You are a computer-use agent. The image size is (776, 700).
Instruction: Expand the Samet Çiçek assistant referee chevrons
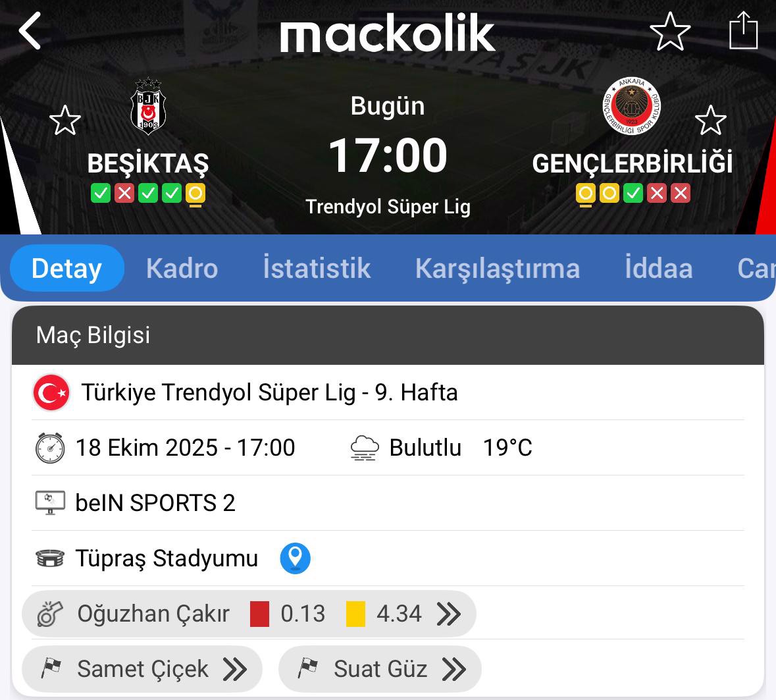[235, 669]
